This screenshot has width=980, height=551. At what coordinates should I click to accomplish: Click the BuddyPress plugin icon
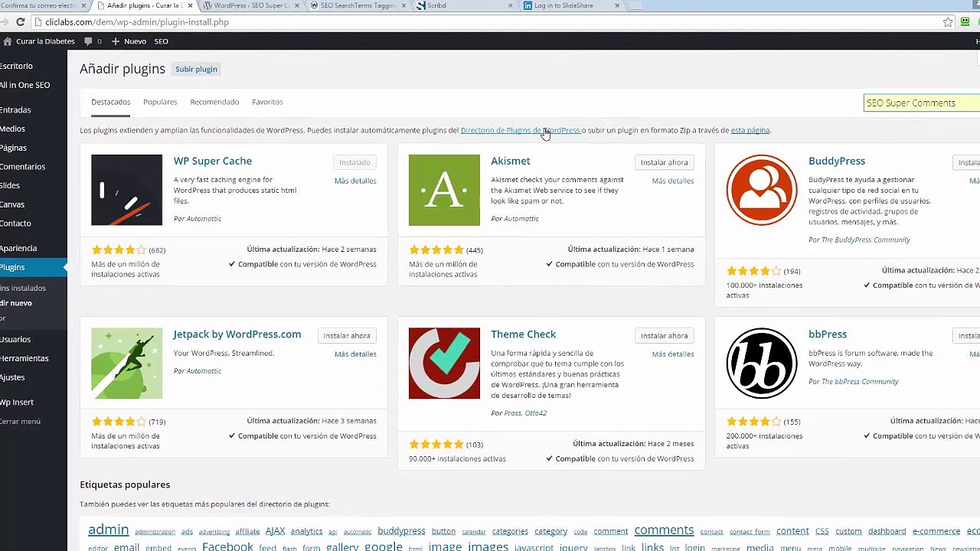coord(762,190)
